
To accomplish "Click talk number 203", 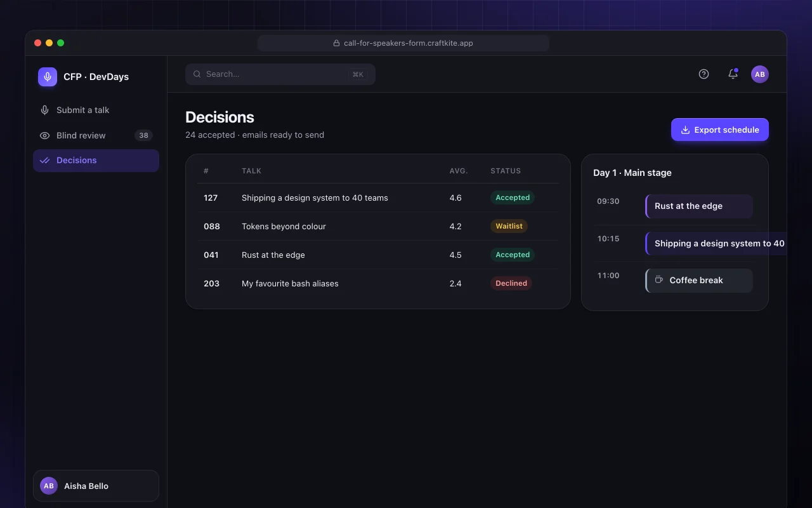I will (212, 283).
